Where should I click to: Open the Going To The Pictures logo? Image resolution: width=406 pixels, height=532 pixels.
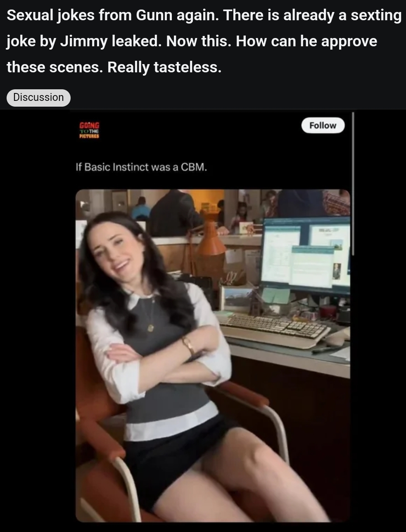tap(89, 130)
